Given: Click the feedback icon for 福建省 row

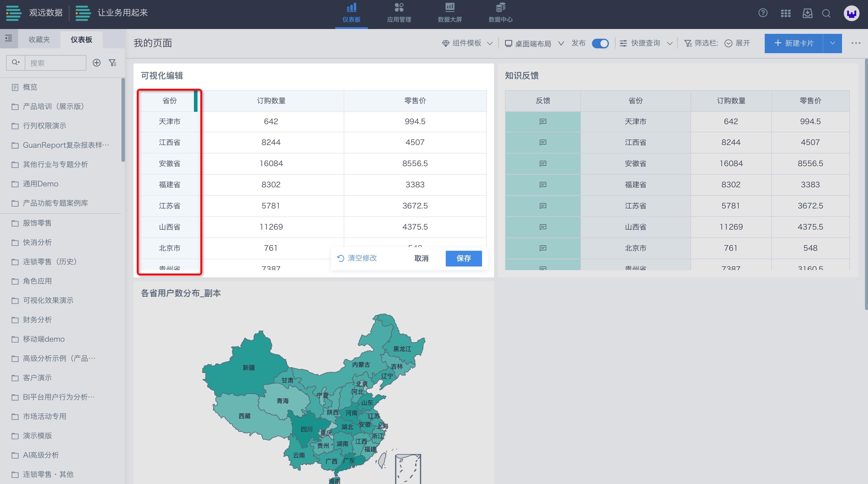Looking at the screenshot, I should (543, 185).
